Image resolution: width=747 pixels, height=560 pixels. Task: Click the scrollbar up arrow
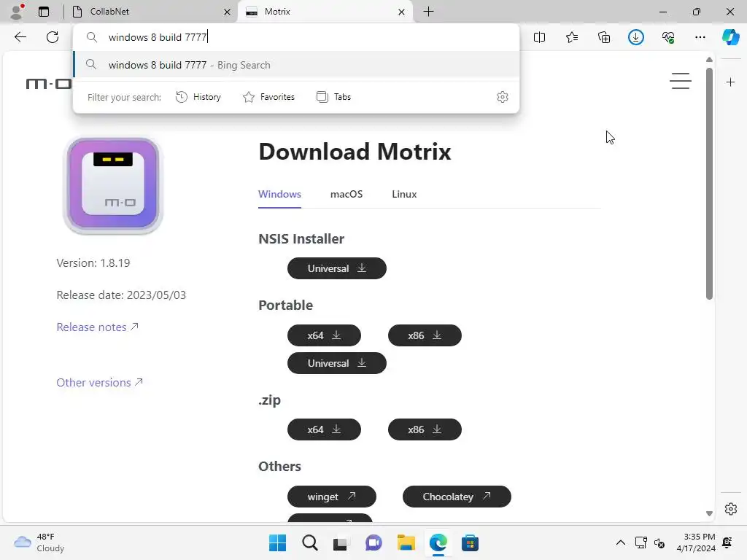(709, 60)
